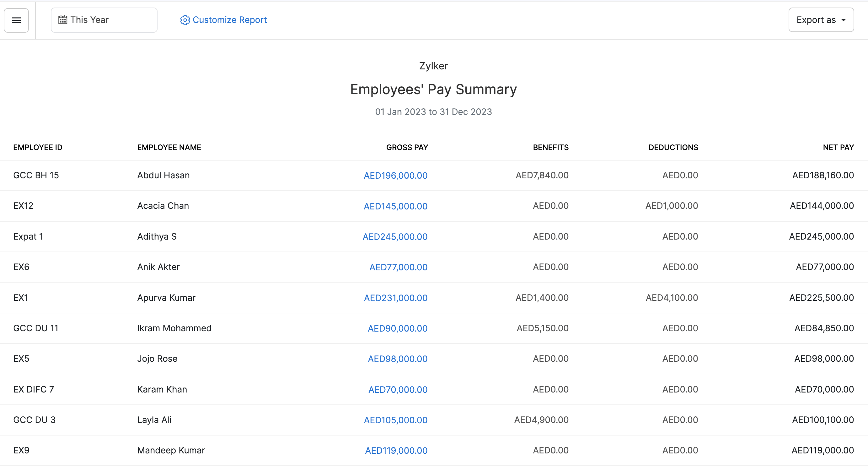The width and height of the screenshot is (868, 471).
Task: Open the This Year date range dropdown
Action: coord(104,20)
